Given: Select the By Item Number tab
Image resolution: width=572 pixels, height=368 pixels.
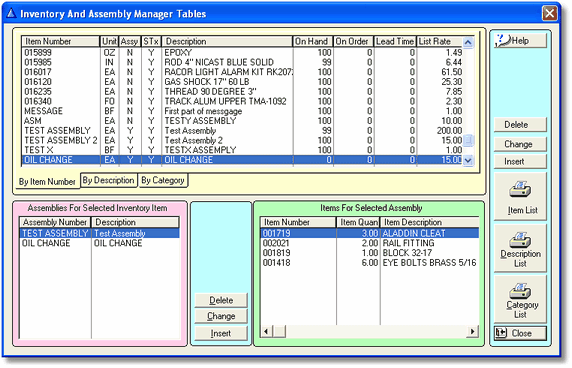Looking at the screenshot, I should pos(47,181).
